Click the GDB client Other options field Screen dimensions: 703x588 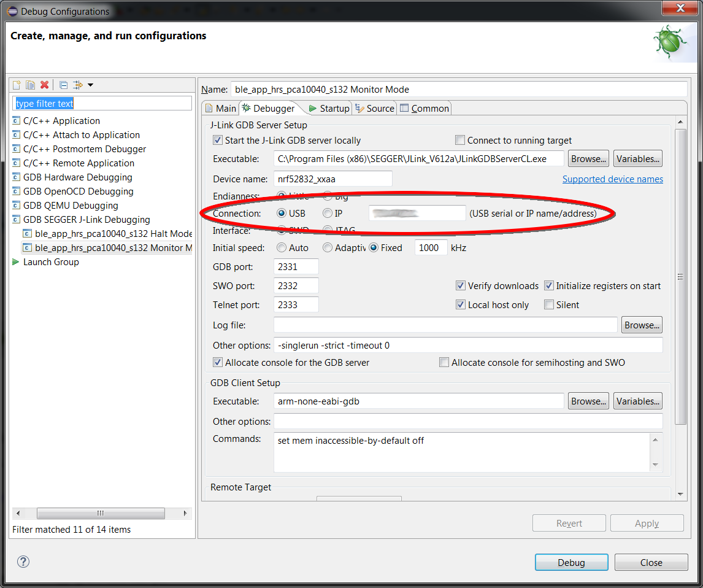(x=468, y=422)
